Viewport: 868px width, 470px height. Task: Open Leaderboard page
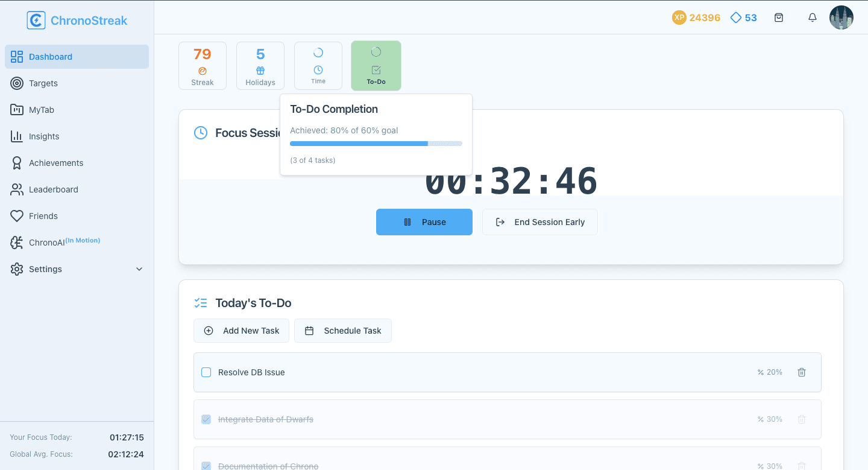click(77, 189)
